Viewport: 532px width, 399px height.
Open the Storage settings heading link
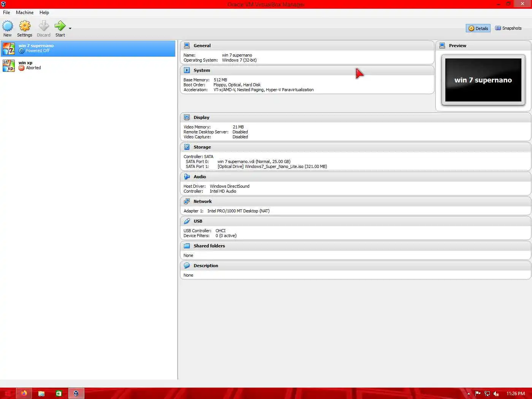tap(202, 147)
